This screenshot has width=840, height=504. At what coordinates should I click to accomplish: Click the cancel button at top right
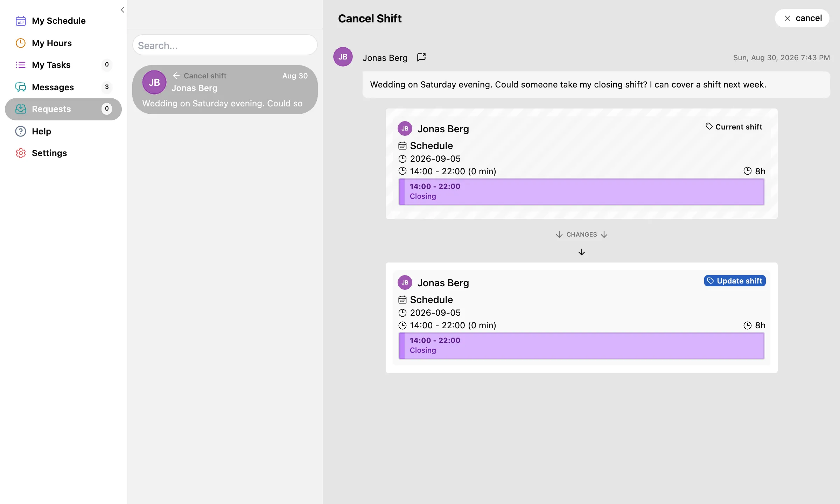point(802,18)
